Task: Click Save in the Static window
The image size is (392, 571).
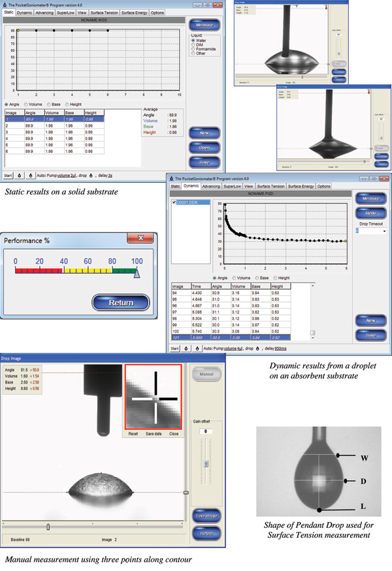Action: (204, 163)
